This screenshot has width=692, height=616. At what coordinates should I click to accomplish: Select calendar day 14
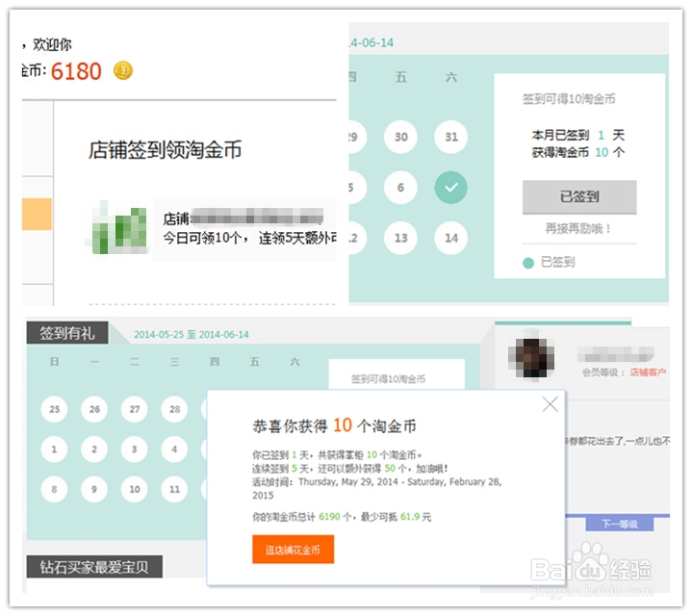pyautogui.click(x=451, y=239)
